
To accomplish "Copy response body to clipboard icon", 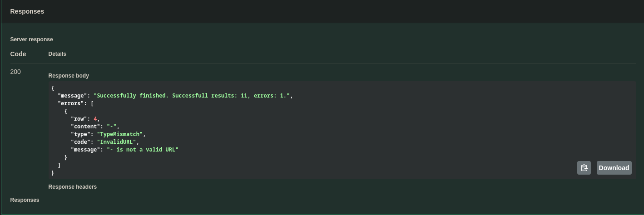I will coord(584,168).
